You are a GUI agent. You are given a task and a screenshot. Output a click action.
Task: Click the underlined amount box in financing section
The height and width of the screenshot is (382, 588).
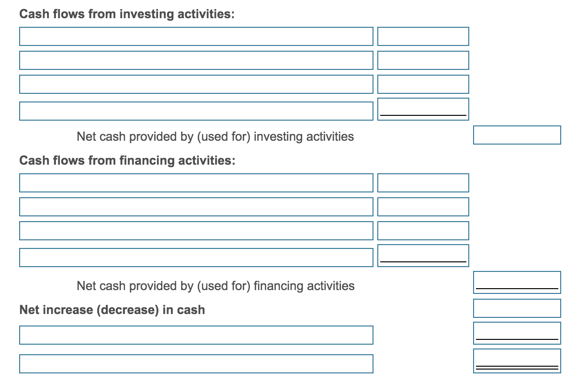click(x=423, y=255)
